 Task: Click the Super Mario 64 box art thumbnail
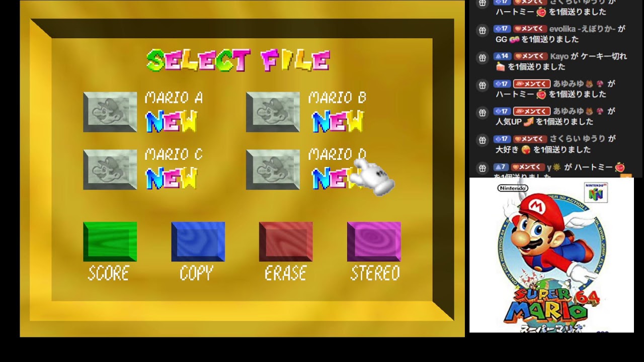[551, 255]
